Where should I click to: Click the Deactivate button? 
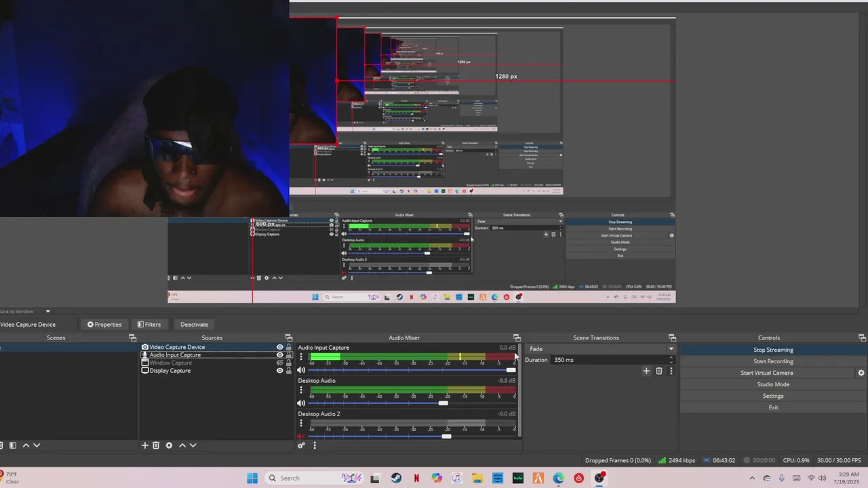[194, 325]
